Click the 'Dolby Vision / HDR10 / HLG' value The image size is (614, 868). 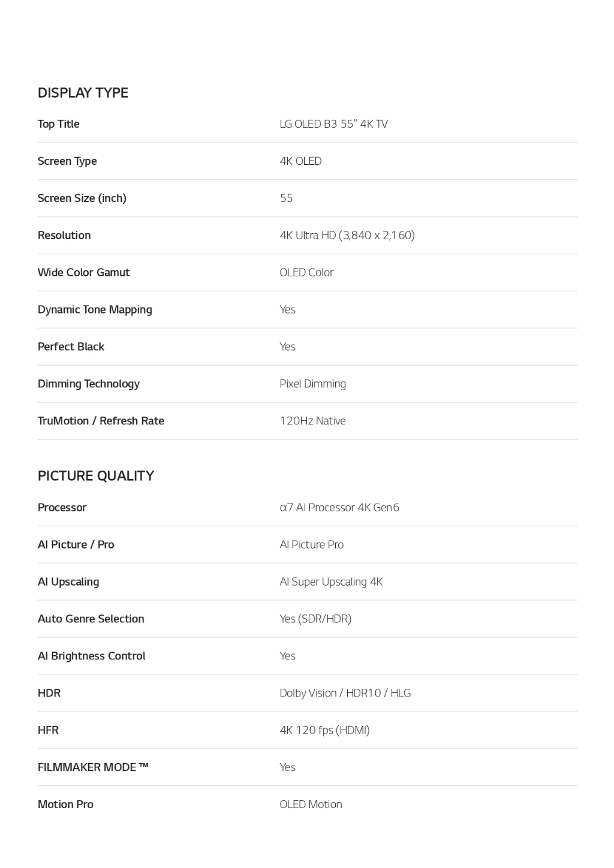click(x=345, y=694)
